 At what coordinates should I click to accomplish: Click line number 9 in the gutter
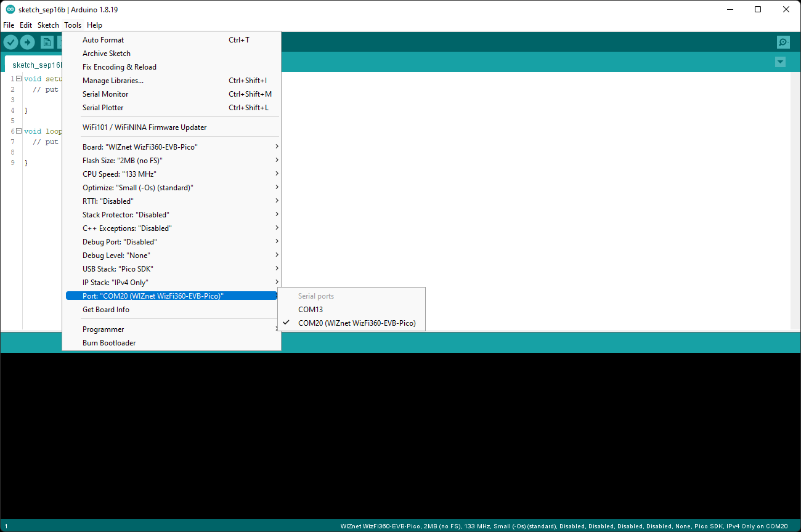12,163
